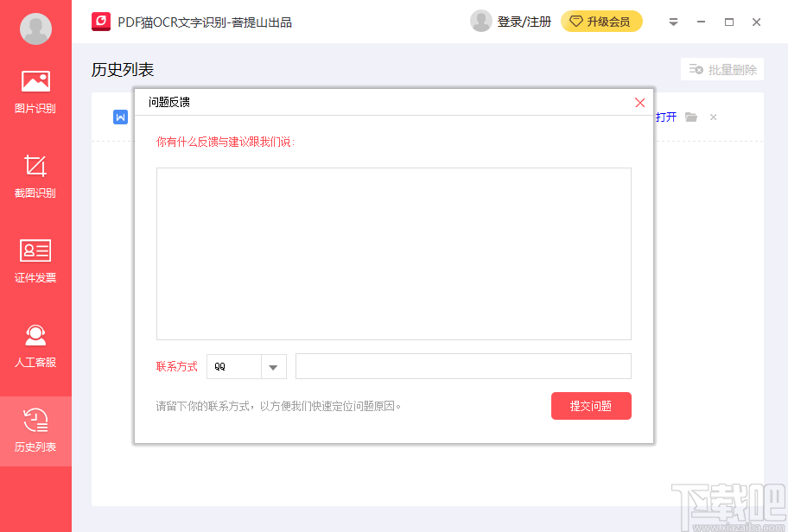Select the 图片识别 sidebar tool
Screen dimensions: 788x532
(x=35, y=91)
